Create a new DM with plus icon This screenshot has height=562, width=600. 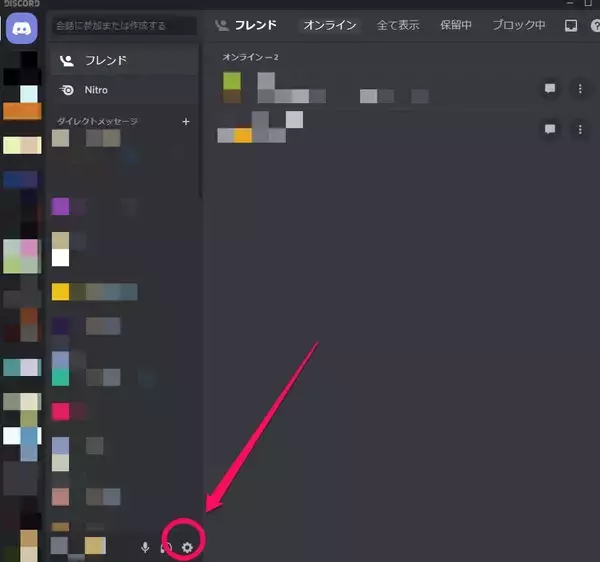(x=185, y=121)
